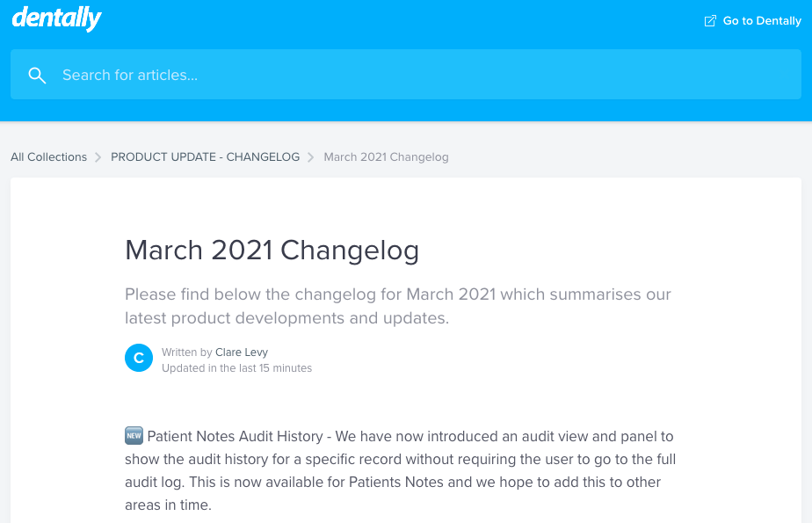The image size is (812, 523).
Task: Open the Go to Dentally link
Action: click(x=761, y=21)
